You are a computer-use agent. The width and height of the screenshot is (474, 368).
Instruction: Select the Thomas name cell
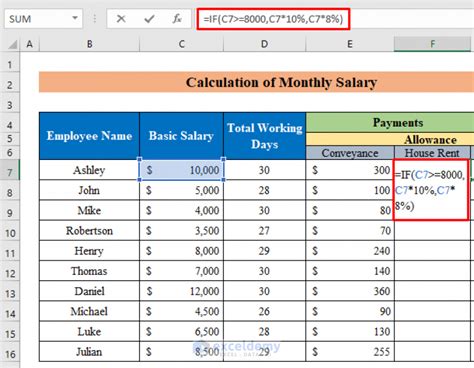pyautogui.click(x=89, y=271)
